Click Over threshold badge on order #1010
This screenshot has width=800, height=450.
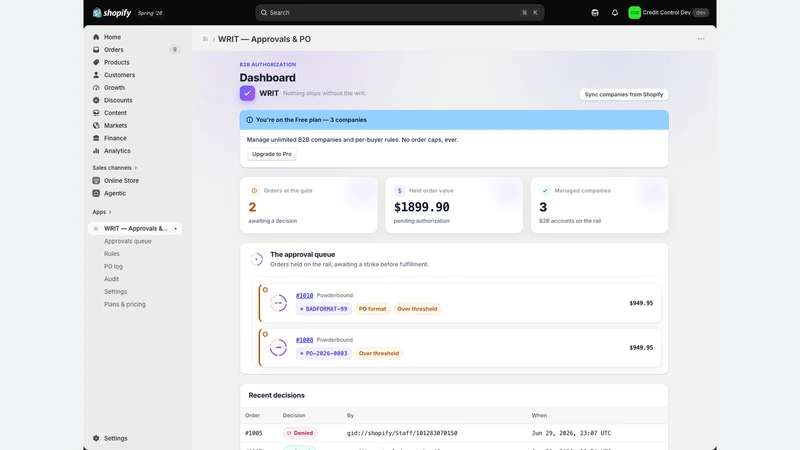coord(417,309)
